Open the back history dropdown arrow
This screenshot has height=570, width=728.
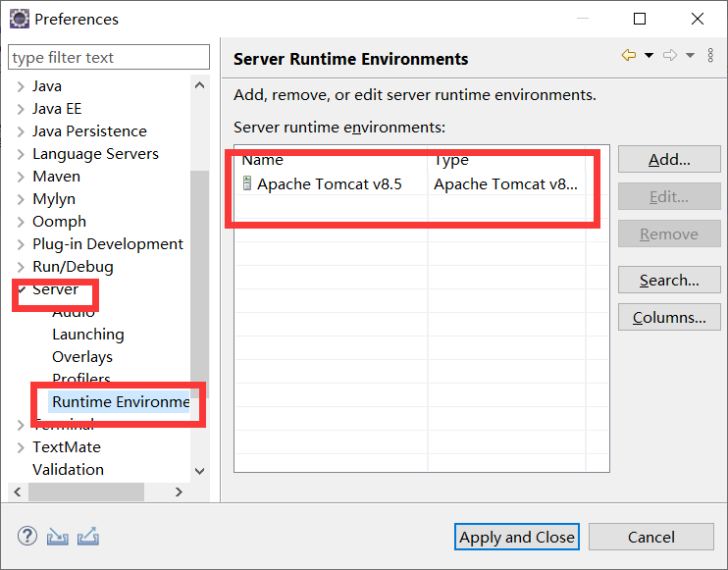pyautogui.click(x=649, y=56)
